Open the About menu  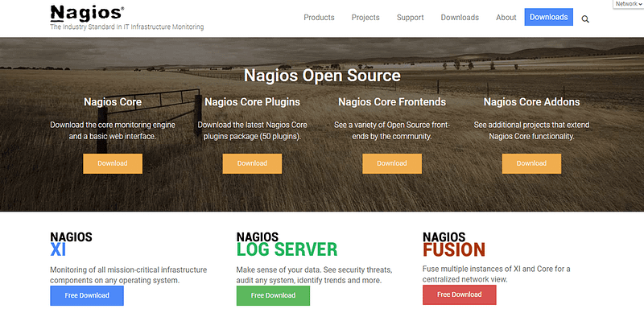click(x=506, y=18)
